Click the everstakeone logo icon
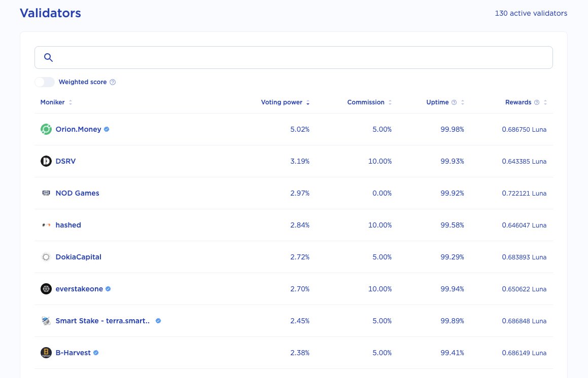The image size is (588, 378). [46, 289]
